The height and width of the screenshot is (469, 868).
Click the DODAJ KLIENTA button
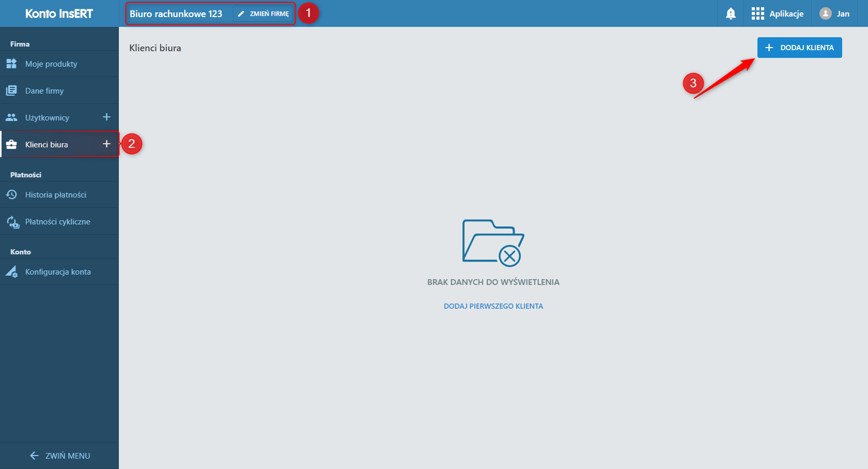point(799,48)
